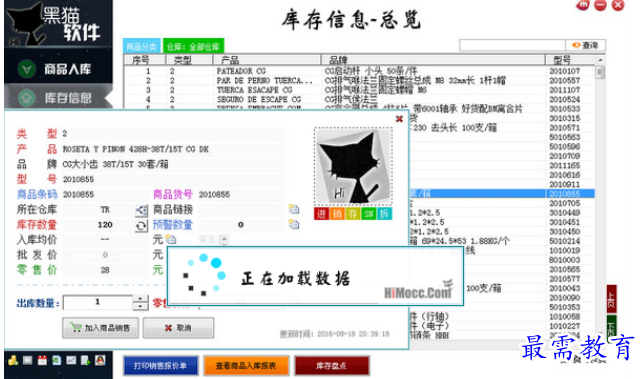
Task: Click the copy icon beside 入库均价 元
Action: (x=171, y=240)
